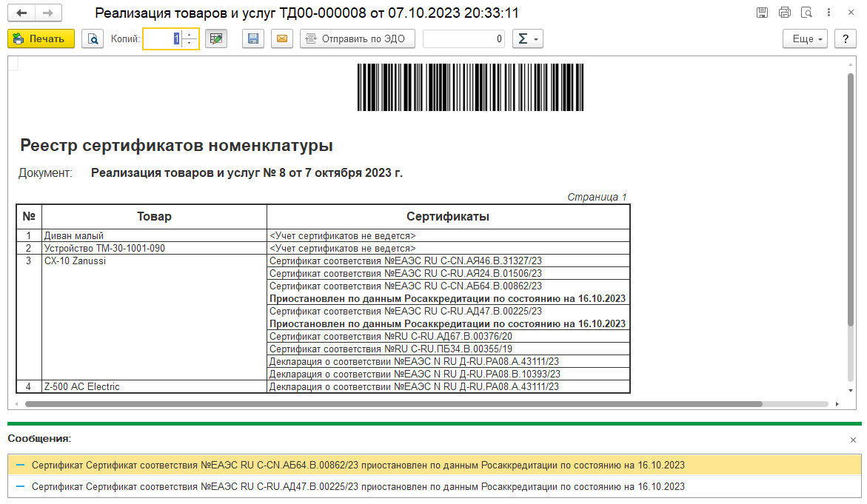
Task: Open the Еще dropdown menu
Action: (806, 39)
